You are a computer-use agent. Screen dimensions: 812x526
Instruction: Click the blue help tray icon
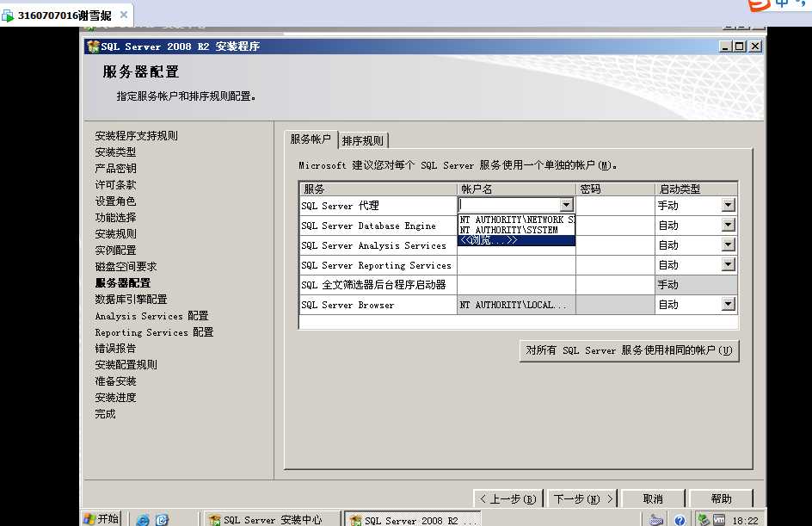(x=680, y=520)
